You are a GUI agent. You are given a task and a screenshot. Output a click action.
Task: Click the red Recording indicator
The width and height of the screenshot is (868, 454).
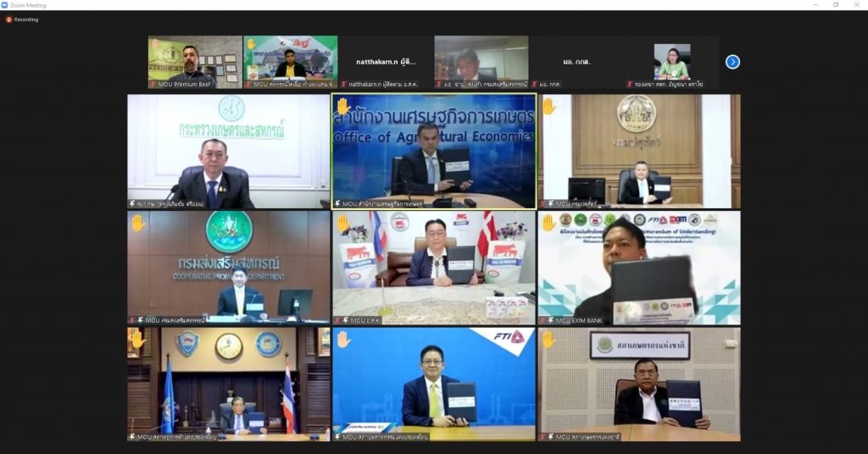click(9, 19)
